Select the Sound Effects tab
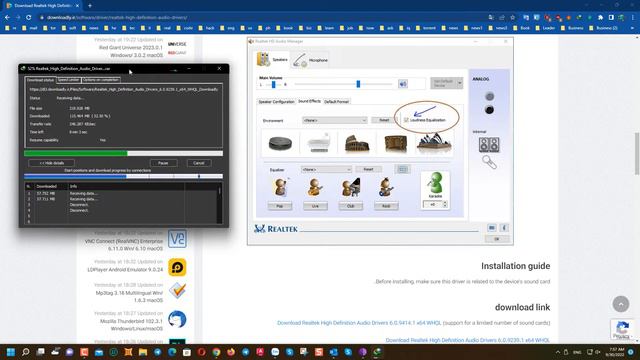The height and width of the screenshot is (360, 640). 309,101
